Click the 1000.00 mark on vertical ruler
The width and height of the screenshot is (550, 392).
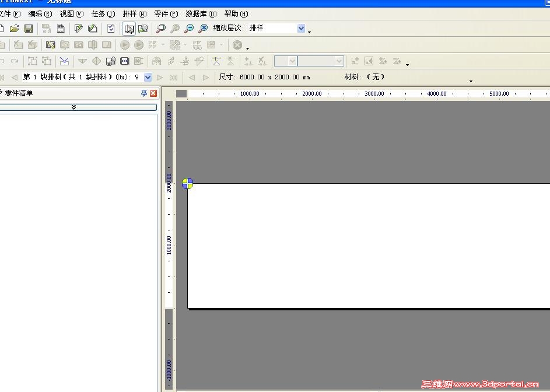[x=169, y=245]
